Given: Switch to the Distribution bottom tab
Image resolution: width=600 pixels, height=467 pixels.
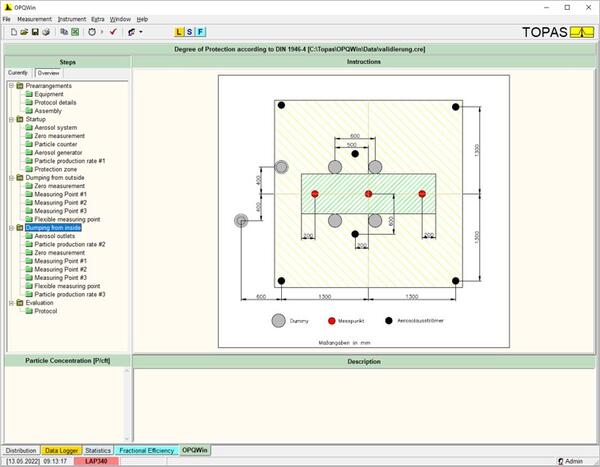Looking at the screenshot, I should 21,451.
